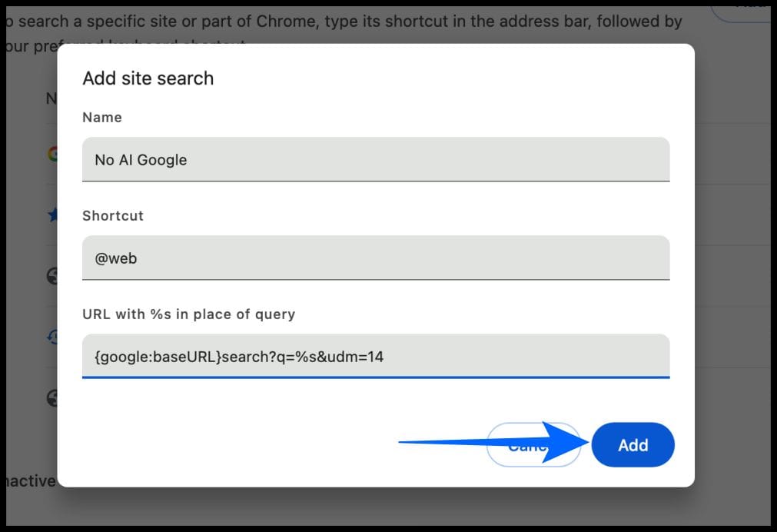Screen dimensions: 777x532
Task: Click the "Shortcut" field label
Action: [113, 216]
